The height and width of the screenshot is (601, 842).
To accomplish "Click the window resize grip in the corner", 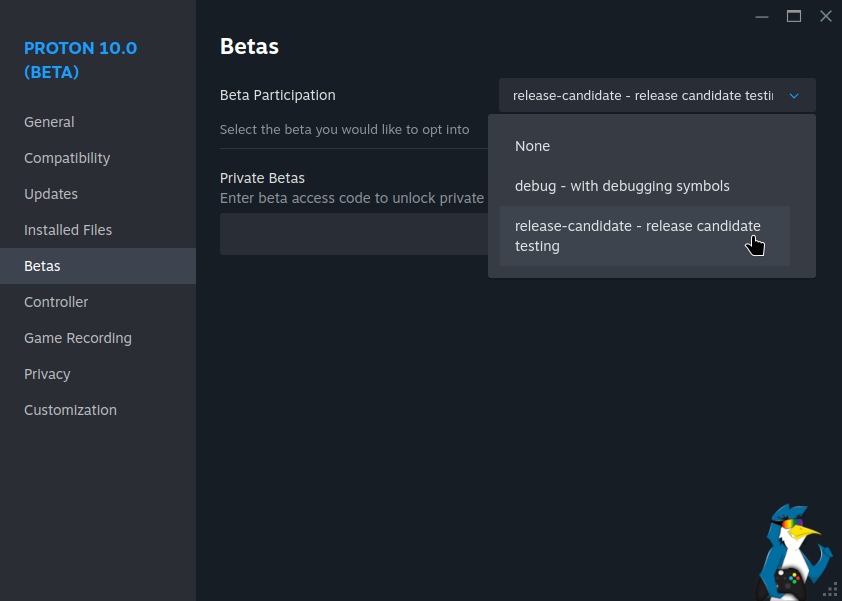I will tap(831, 590).
